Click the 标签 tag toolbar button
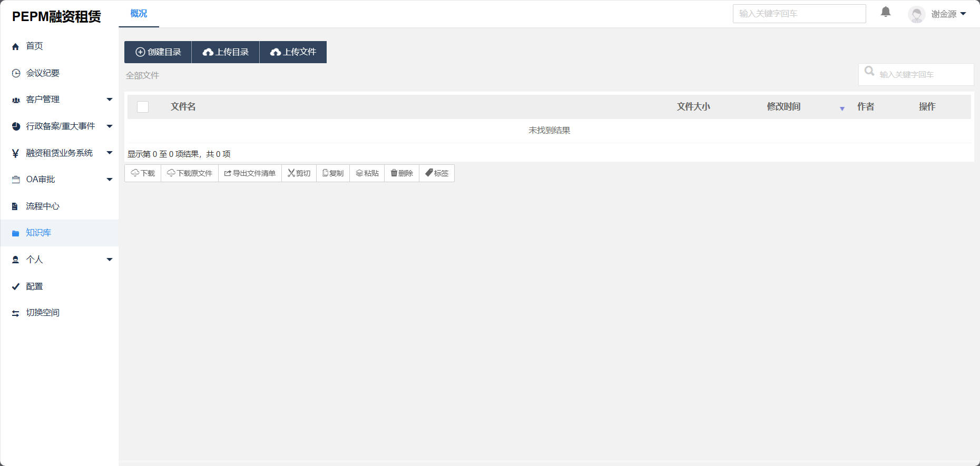 (437, 173)
